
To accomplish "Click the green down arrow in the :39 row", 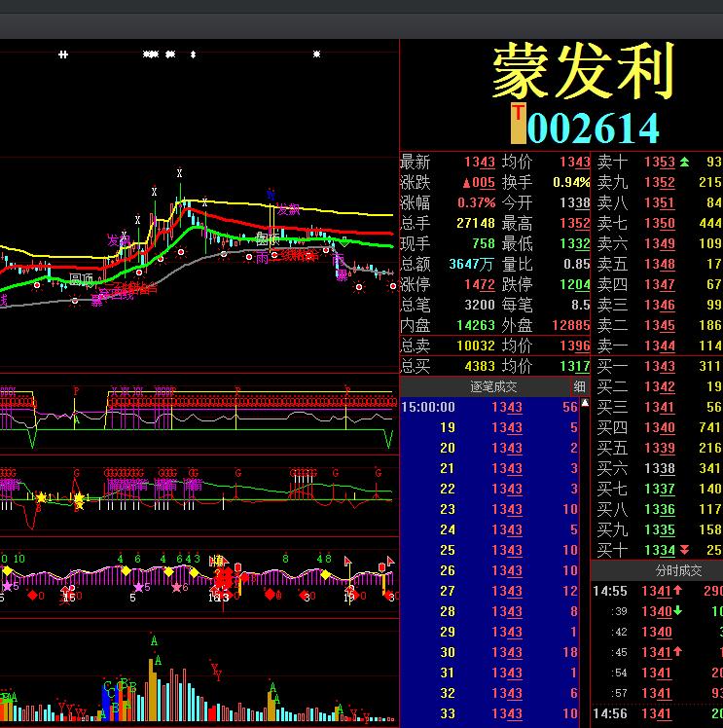I will coord(677,610).
